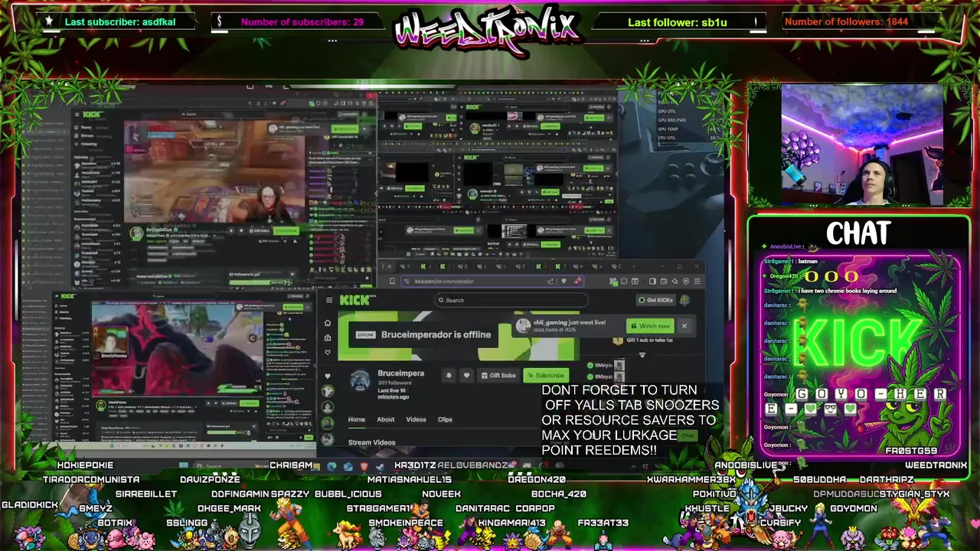Toggle browser sidebar panel icon in toolbar
Image resolution: width=980 pixels, height=551 pixels.
pyautogui.click(x=652, y=282)
